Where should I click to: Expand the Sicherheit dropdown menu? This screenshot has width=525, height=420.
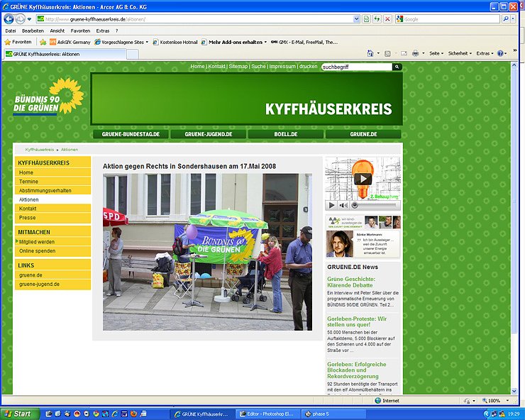[x=460, y=53]
